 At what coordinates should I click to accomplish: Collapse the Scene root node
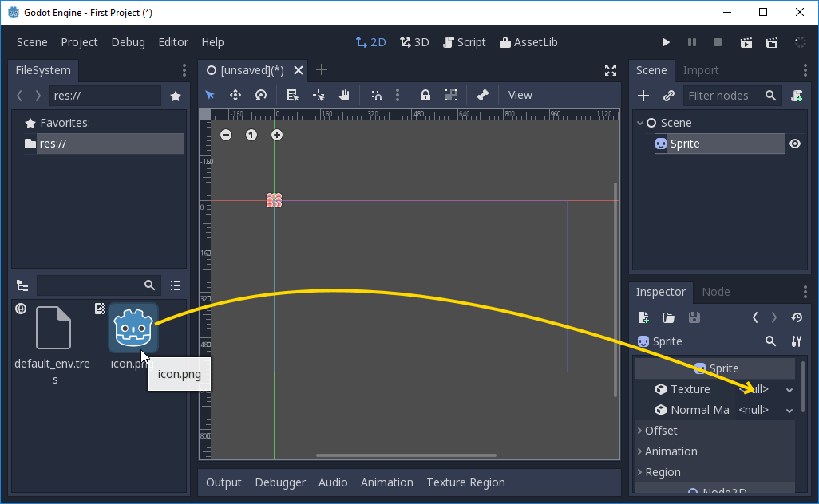640,123
